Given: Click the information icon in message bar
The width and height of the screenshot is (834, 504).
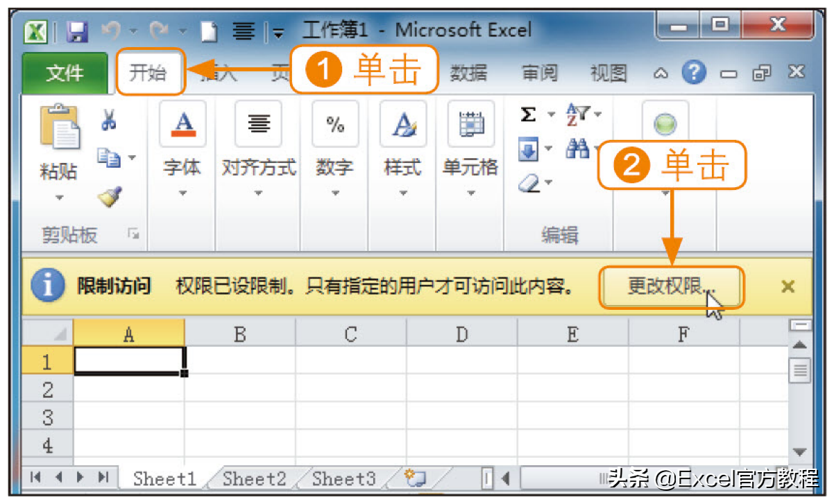Looking at the screenshot, I should pos(49,286).
